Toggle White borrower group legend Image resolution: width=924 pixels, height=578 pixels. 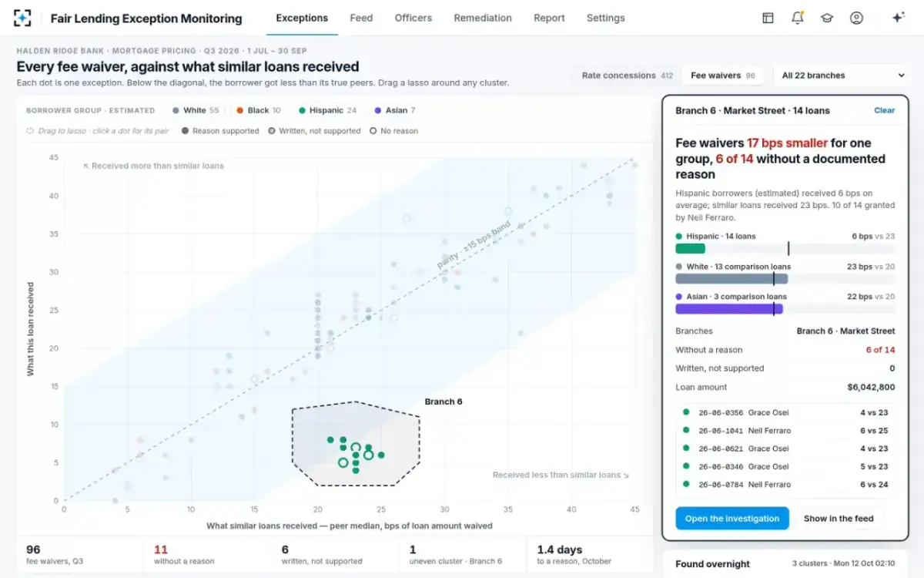196,110
